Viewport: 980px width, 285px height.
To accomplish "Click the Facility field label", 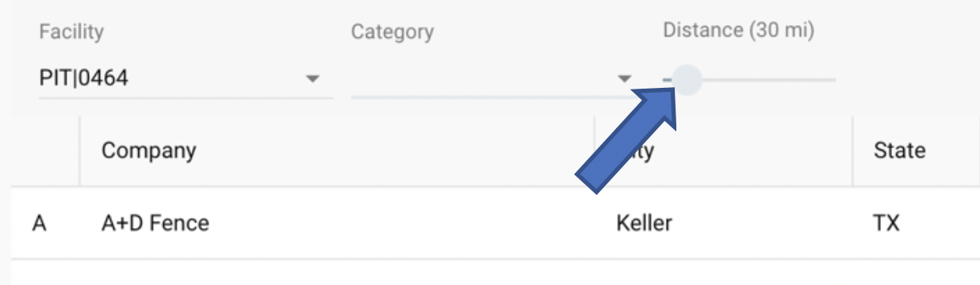I will [x=71, y=32].
